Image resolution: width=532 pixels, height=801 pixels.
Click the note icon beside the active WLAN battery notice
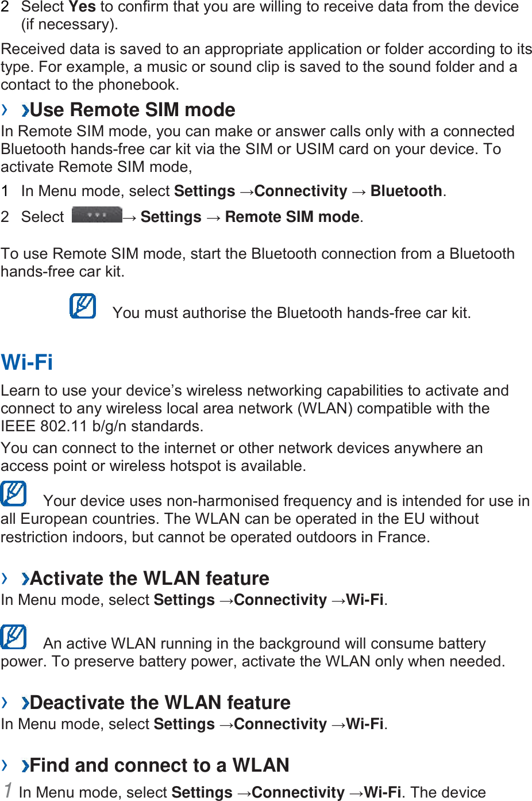pos(14,637)
